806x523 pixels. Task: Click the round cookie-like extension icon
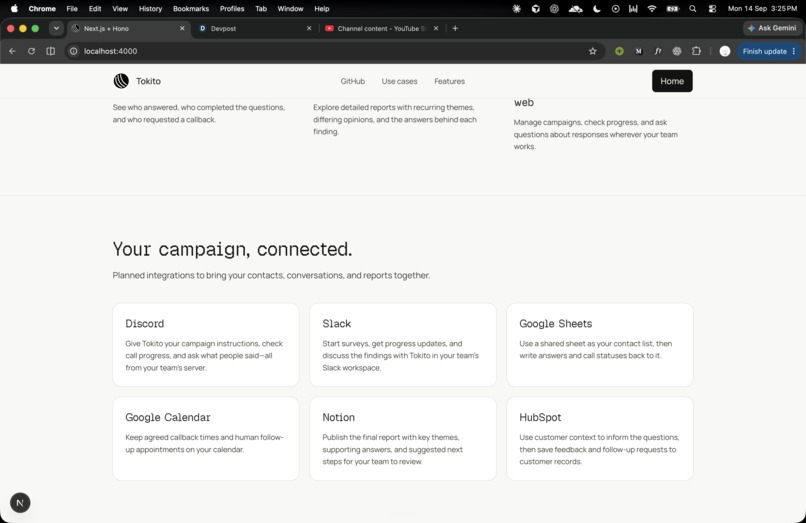(677, 51)
